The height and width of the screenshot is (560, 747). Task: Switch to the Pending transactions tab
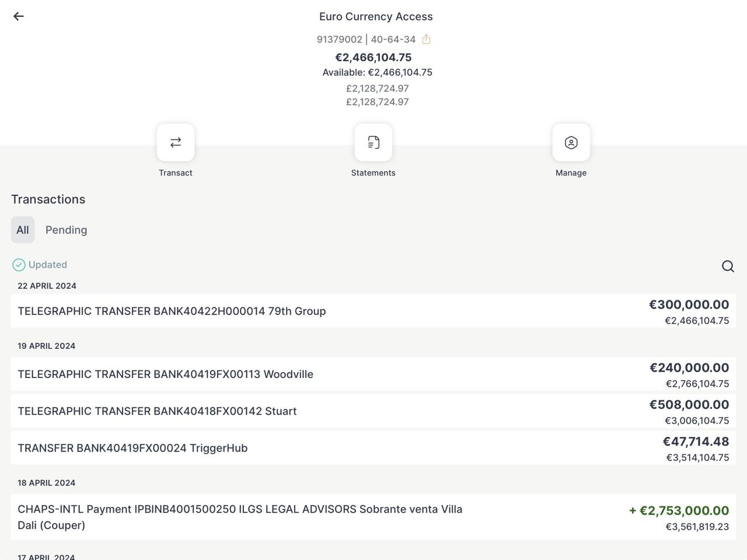click(x=67, y=230)
